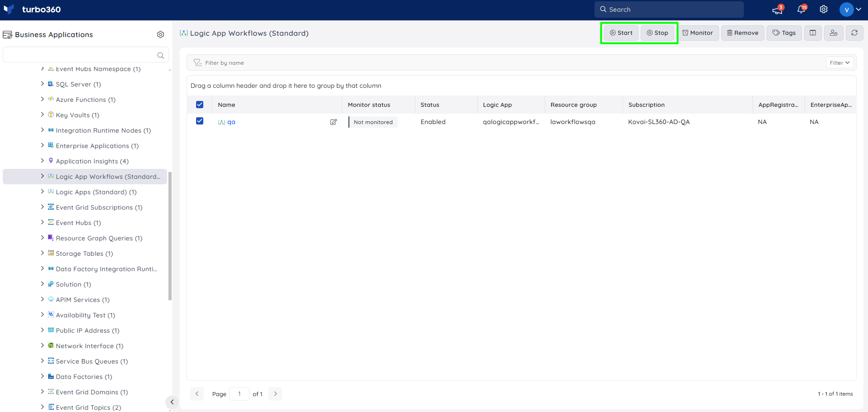Click the user access management icon
The image size is (868, 412).
click(x=834, y=33)
